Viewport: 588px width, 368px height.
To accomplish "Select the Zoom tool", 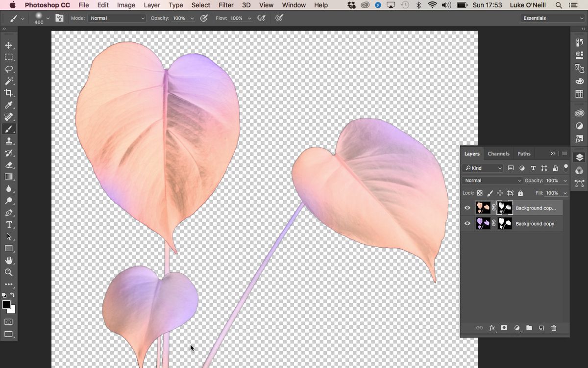I will pos(9,272).
